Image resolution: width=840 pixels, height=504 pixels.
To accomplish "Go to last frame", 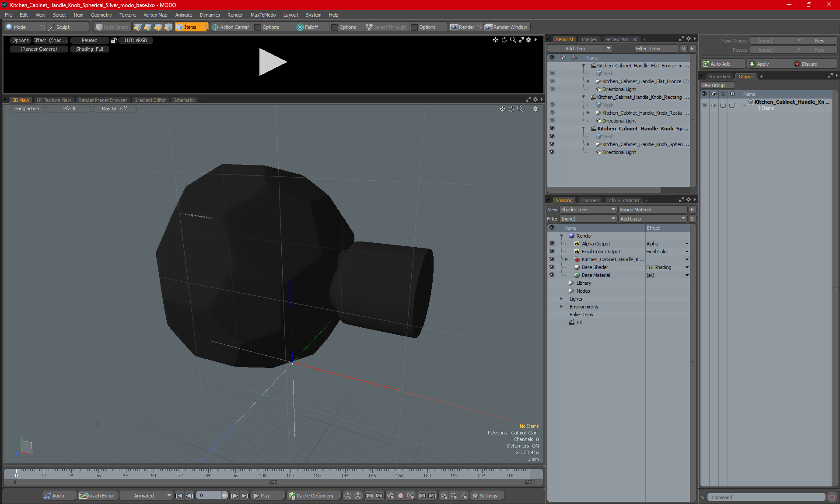I will click(245, 496).
